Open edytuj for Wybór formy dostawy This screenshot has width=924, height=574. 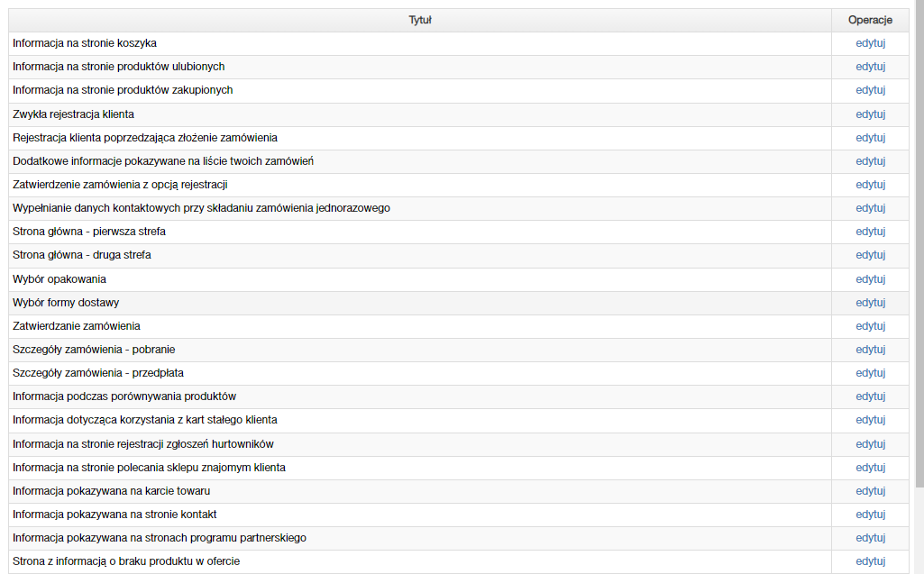tap(871, 303)
